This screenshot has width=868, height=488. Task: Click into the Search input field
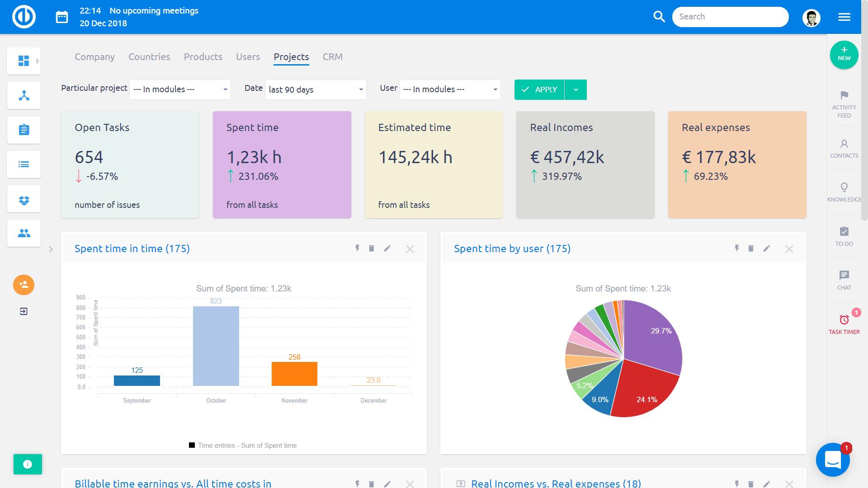pyautogui.click(x=730, y=17)
